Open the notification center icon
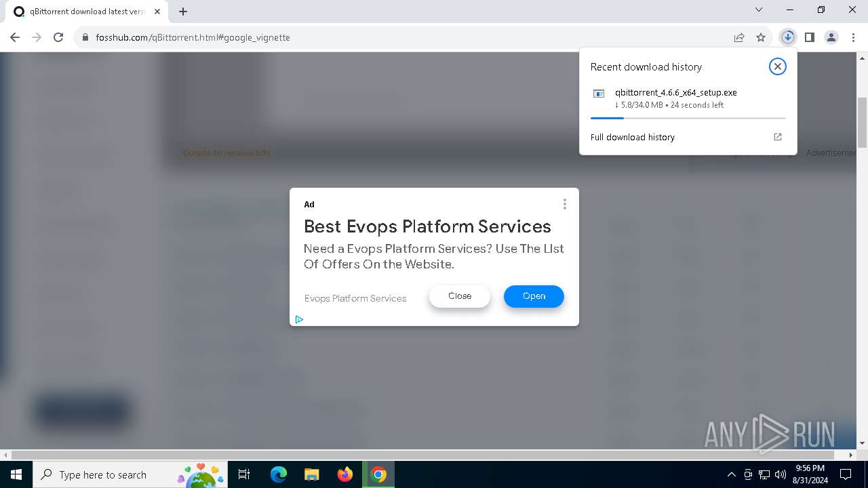Viewport: 868px width, 488px height. coord(846,474)
